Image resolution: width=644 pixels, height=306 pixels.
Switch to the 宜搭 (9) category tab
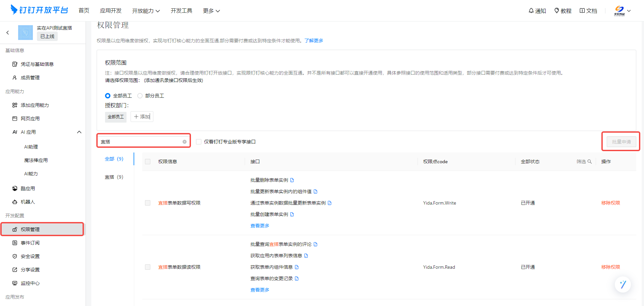(x=114, y=177)
